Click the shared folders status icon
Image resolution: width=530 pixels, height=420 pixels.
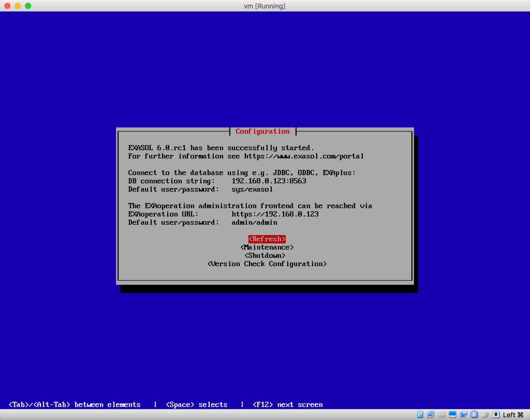coord(441,415)
